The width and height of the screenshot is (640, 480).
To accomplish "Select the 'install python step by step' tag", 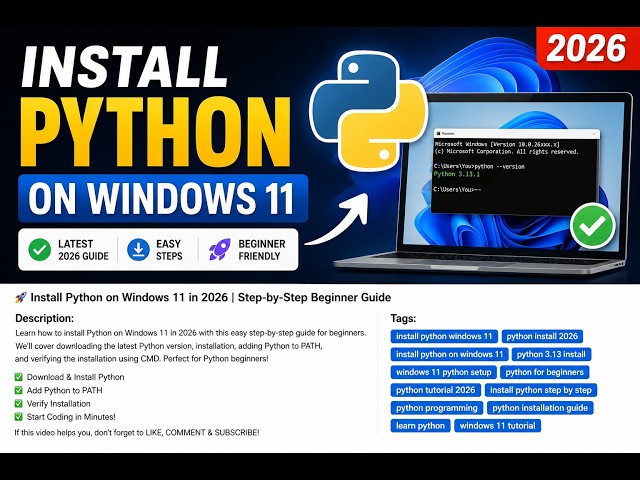I will (x=541, y=390).
